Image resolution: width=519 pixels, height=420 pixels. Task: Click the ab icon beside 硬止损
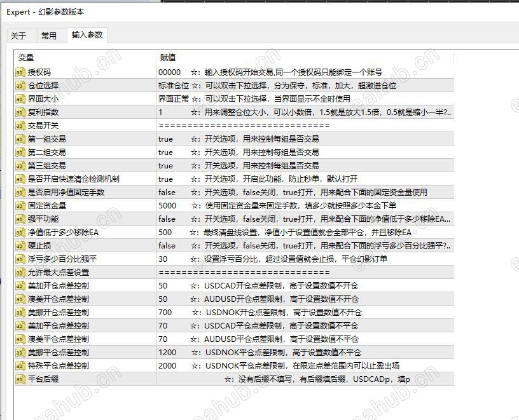pyautogui.click(x=20, y=246)
